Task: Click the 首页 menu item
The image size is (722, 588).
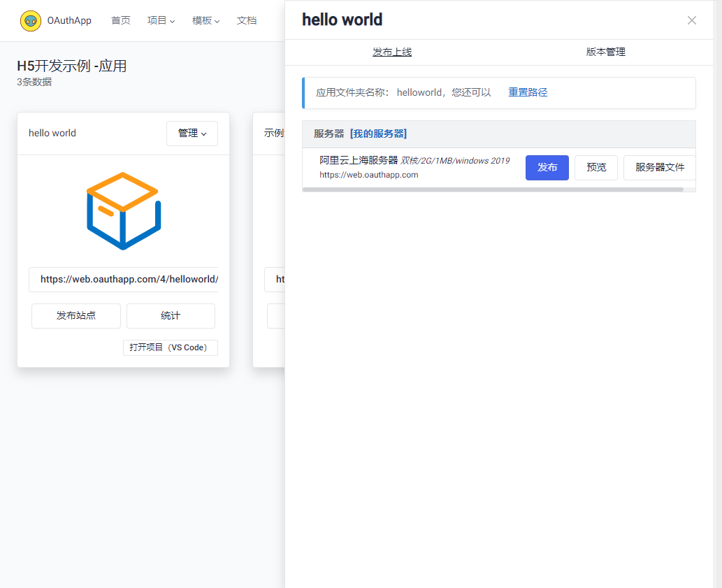Action: 120,20
